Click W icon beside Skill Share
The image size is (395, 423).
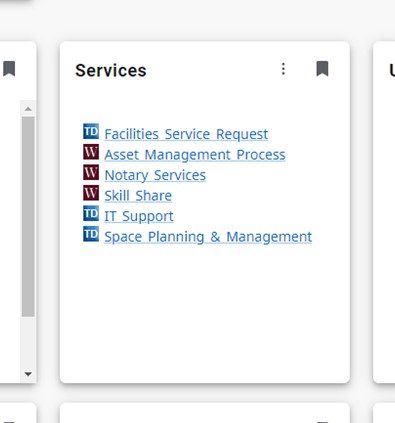point(91,193)
